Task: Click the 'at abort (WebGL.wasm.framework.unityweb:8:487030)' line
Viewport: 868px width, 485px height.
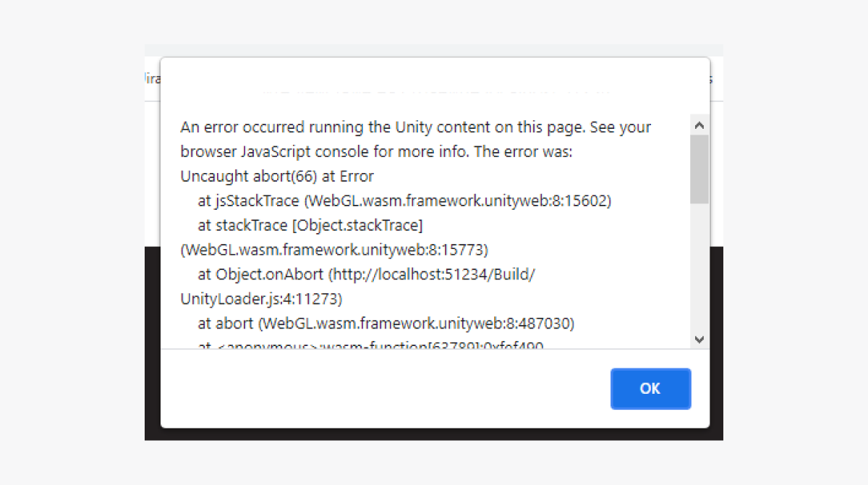Action: (x=386, y=323)
